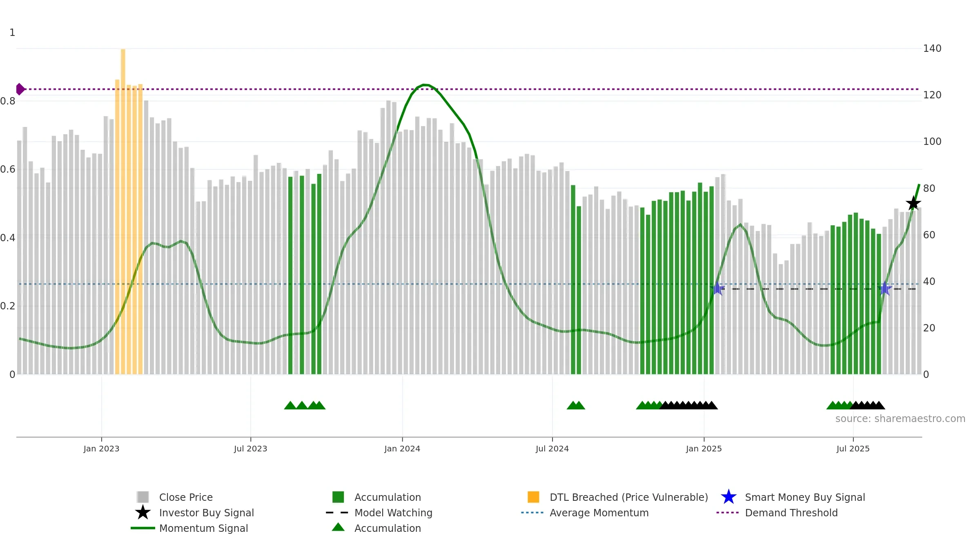980x551 pixels.
Task: Click green accumulation triangles near Jul 2024
Action: coord(576,405)
